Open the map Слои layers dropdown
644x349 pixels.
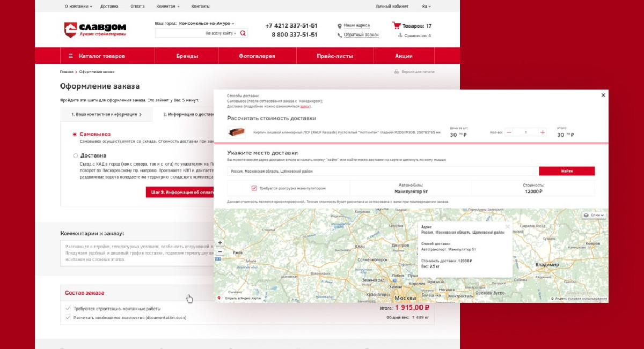click(x=594, y=215)
